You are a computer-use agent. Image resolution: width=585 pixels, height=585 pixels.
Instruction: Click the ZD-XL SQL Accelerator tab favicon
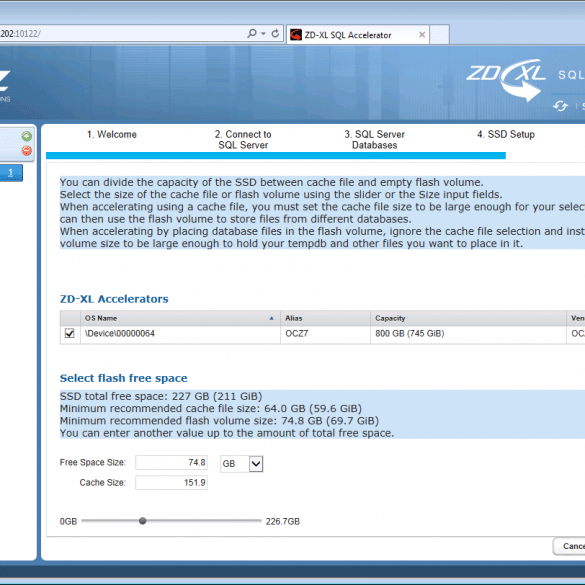coord(296,35)
